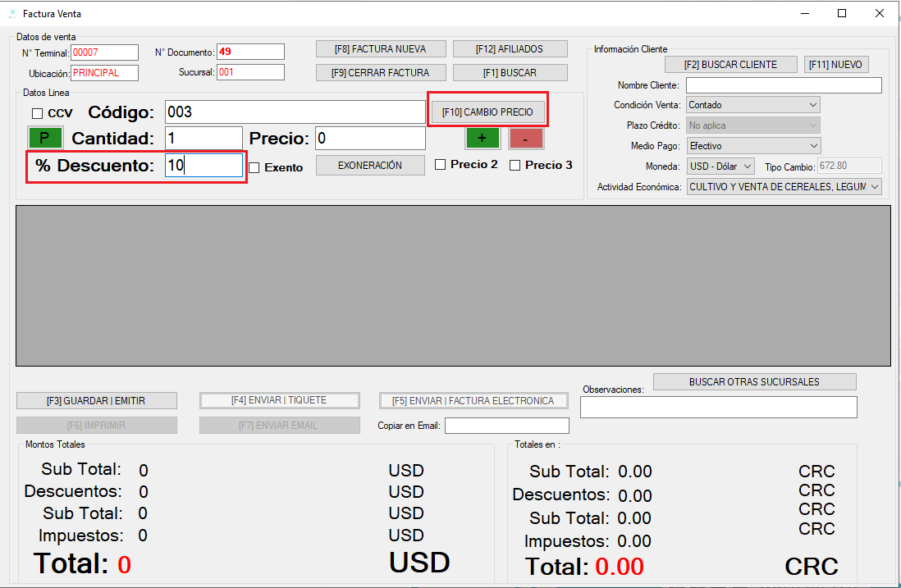Click the green plus add-line button

click(483, 139)
